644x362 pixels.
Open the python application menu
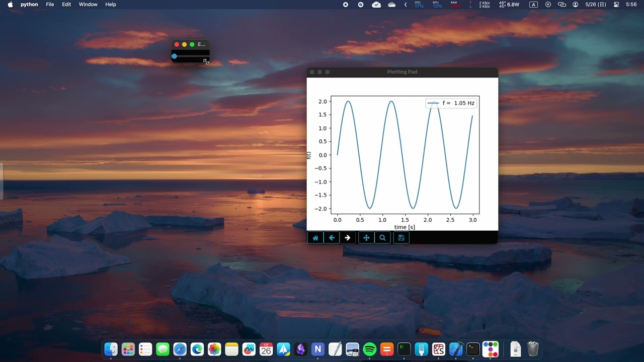pyautogui.click(x=29, y=5)
